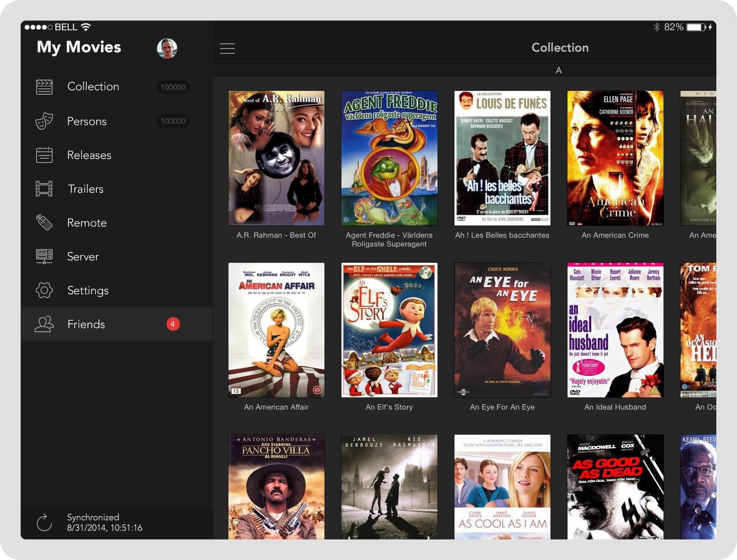Image resolution: width=737 pixels, height=560 pixels.
Task: Tap the battery indicator icon
Action: 696,27
